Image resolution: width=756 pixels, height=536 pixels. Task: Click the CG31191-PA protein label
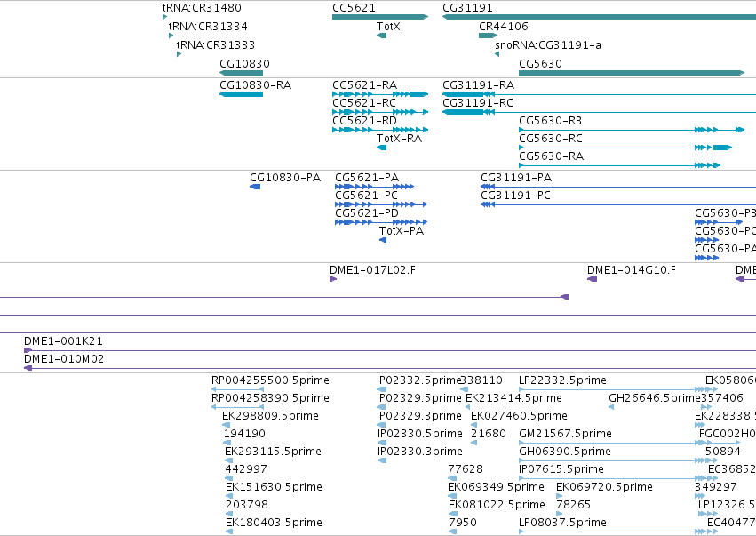click(516, 178)
